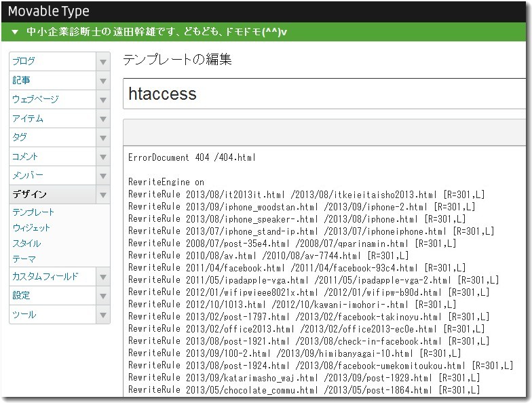Click the chocolate_commu.html RewriteRule line
The width and height of the screenshot is (532, 403).
click(304, 389)
